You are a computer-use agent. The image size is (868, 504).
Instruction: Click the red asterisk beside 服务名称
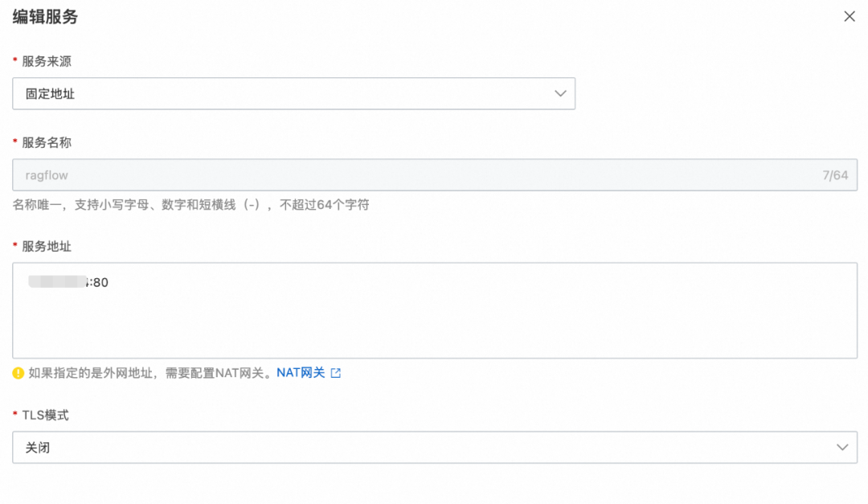coord(13,141)
